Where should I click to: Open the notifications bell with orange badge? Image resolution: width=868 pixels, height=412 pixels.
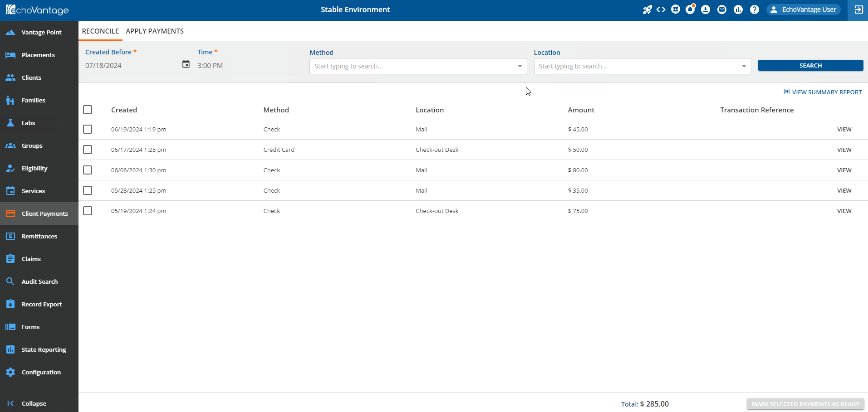[x=690, y=10]
